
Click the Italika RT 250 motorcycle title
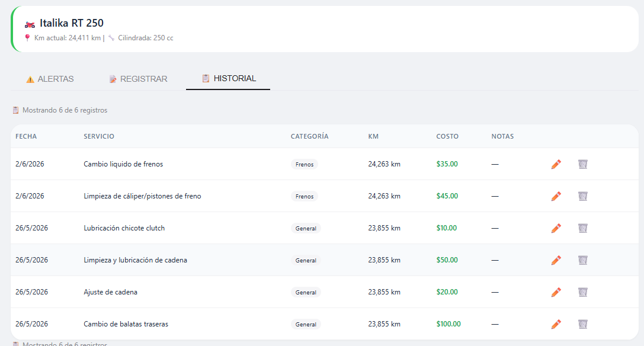pyautogui.click(x=72, y=23)
